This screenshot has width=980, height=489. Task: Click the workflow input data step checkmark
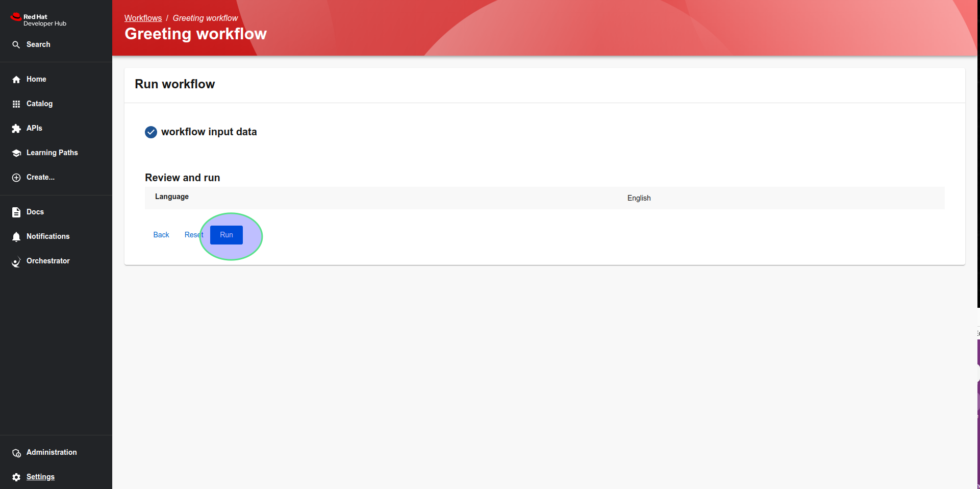click(151, 132)
